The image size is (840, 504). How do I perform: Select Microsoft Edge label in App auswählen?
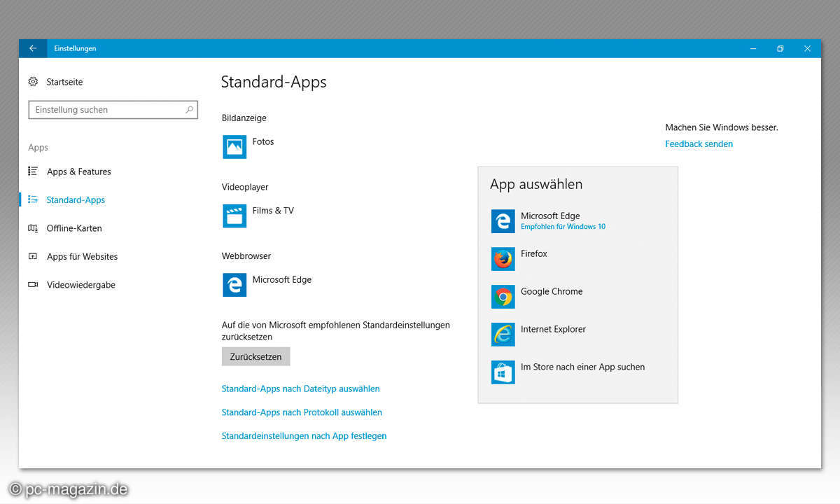tap(550, 216)
